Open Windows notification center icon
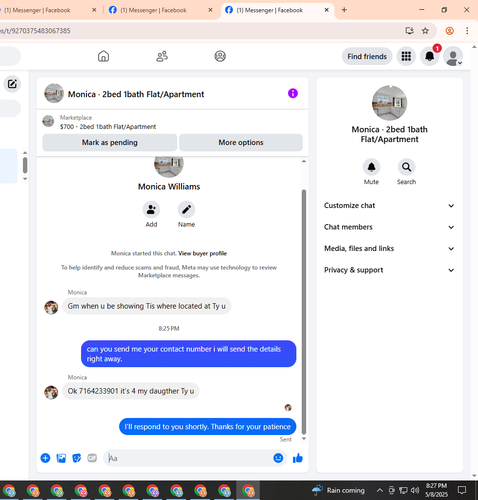This screenshot has height=500, width=478. [x=462, y=490]
